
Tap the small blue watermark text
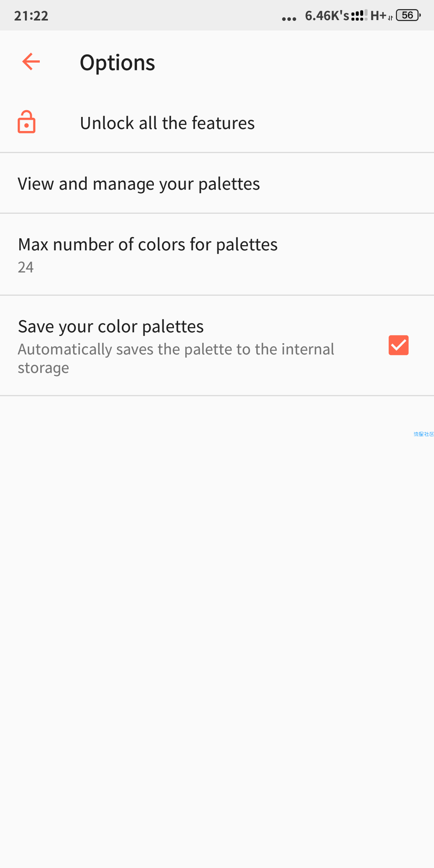tap(424, 434)
